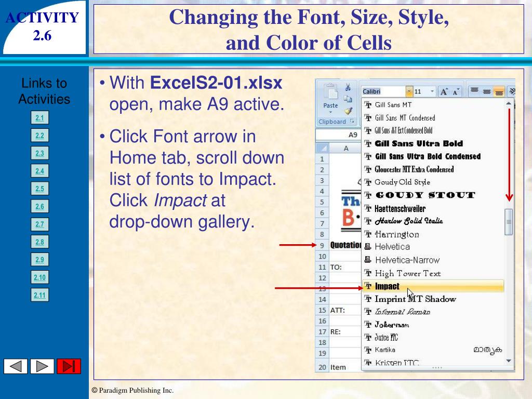532x399 pixels.
Task: Open Activity 2.9 link
Action: click(x=39, y=260)
